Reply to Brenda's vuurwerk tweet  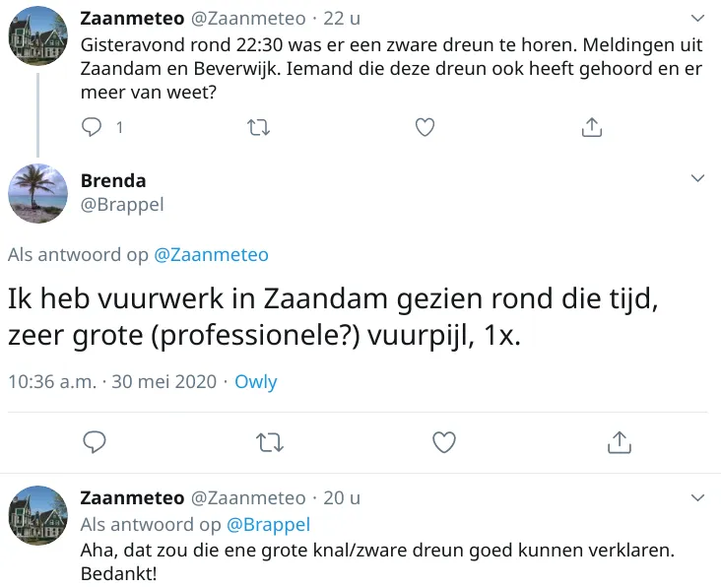(x=94, y=441)
